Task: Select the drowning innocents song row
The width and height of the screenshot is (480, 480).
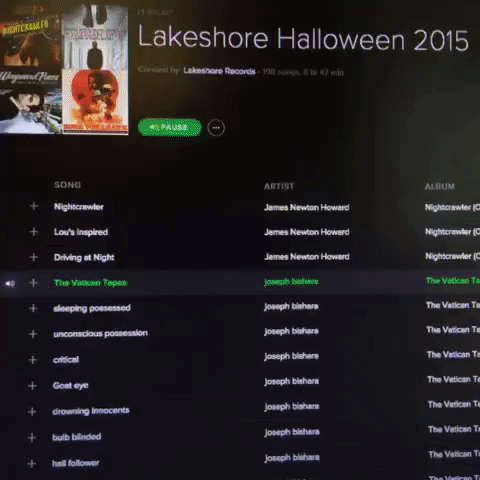Action: [x=240, y=411]
